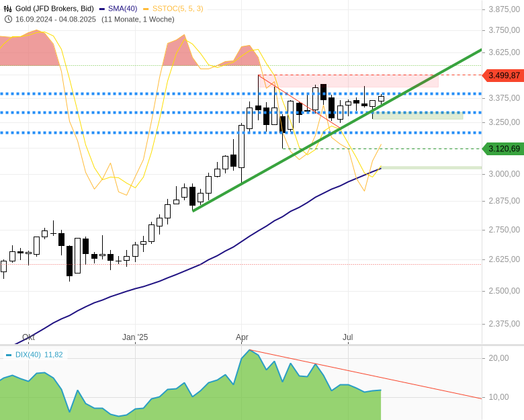The width and height of the screenshot is (524, 420).
Task: Click the 2.750,00 price axis label
Action: (505, 230)
